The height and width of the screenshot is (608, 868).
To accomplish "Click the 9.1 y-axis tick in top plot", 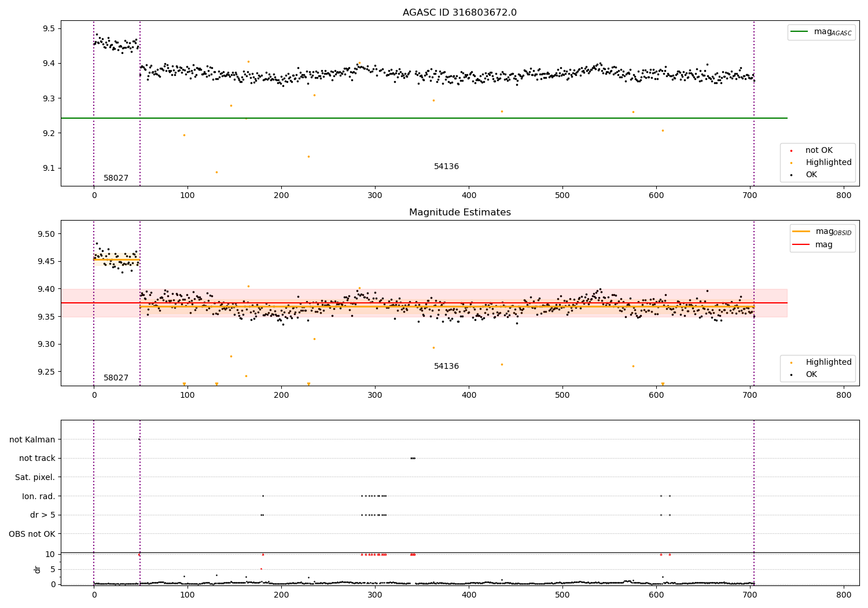I will [49, 169].
